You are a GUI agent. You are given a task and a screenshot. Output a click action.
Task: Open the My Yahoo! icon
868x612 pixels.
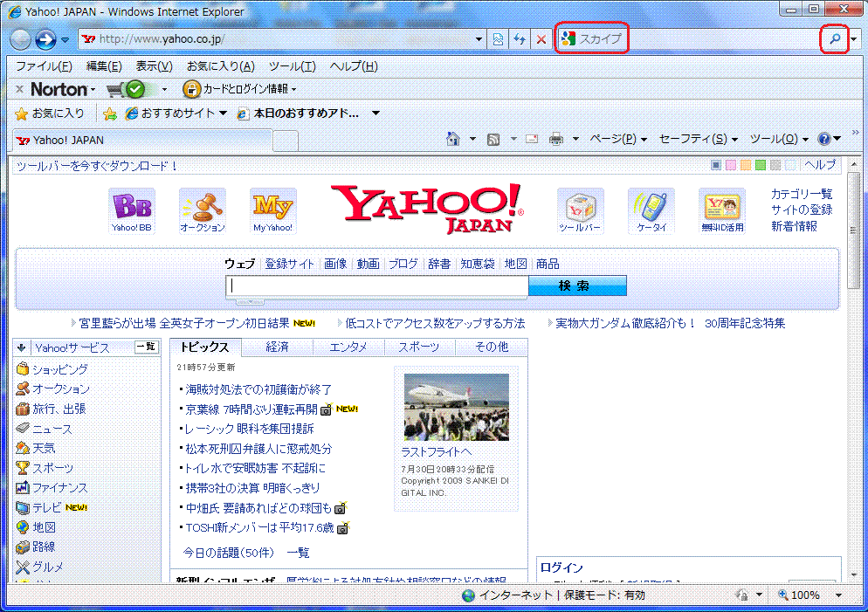pos(273,210)
